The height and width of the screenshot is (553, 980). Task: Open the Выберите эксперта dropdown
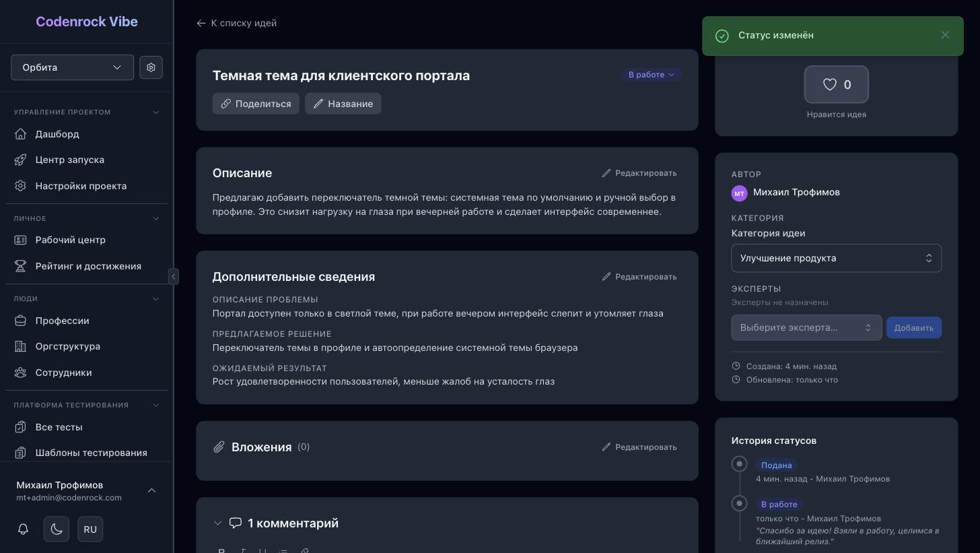pyautogui.click(x=806, y=327)
